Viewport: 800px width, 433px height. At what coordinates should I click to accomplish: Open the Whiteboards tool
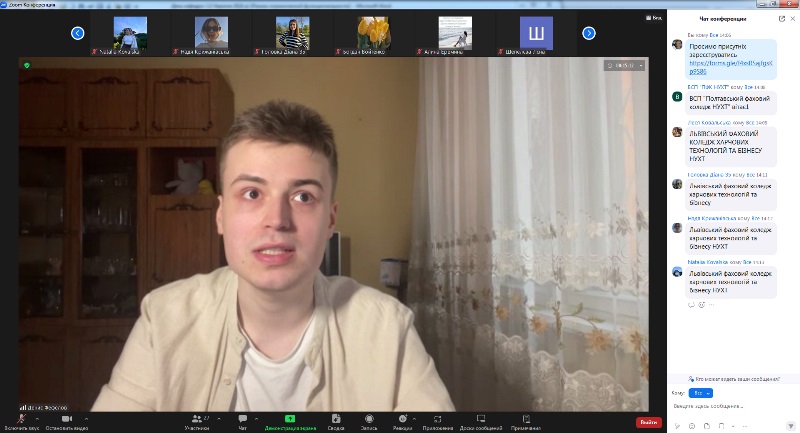pyautogui.click(x=481, y=421)
